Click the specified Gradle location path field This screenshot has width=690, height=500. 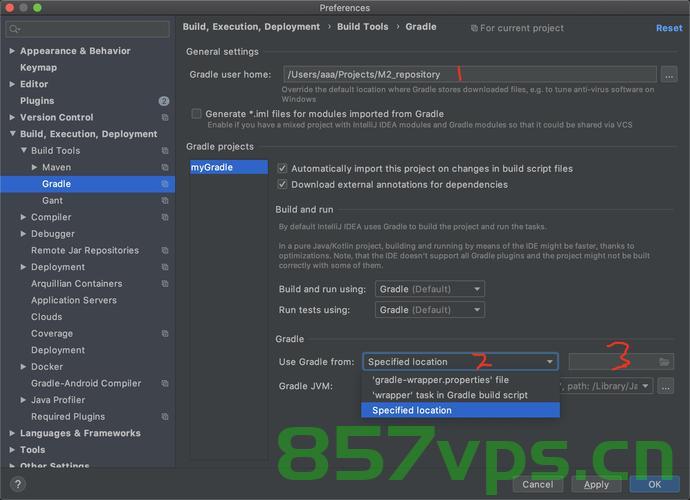(x=621, y=362)
